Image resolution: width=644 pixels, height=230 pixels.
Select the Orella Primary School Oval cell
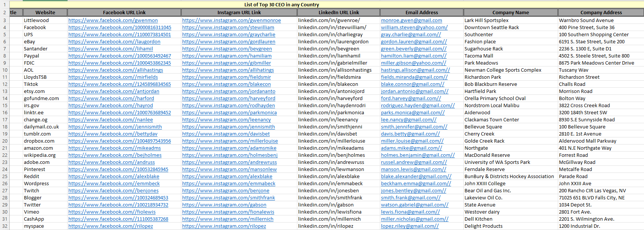pyautogui.click(x=510, y=99)
